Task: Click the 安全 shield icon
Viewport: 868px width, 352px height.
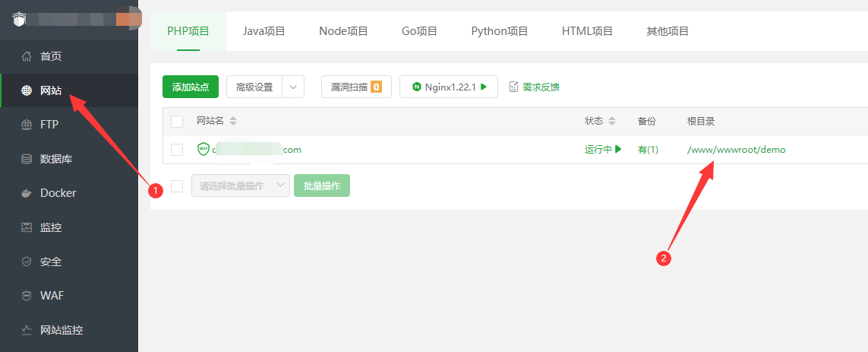Action: pos(26,262)
